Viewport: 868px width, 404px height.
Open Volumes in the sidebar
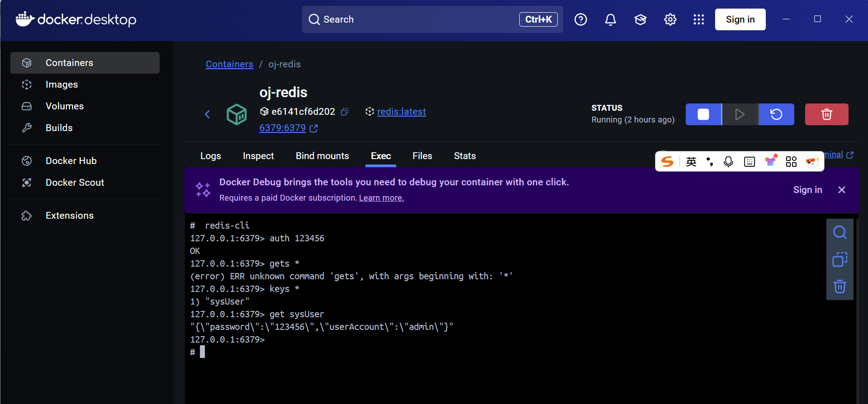(x=85, y=106)
